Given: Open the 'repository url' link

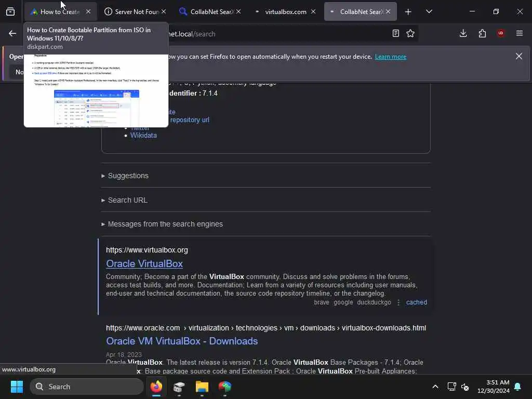Looking at the screenshot, I should click(x=190, y=120).
